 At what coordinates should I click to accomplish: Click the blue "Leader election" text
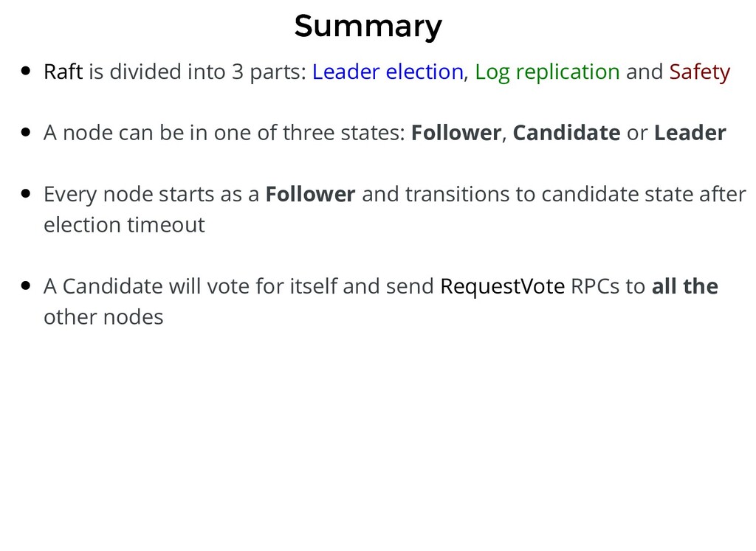(x=388, y=72)
